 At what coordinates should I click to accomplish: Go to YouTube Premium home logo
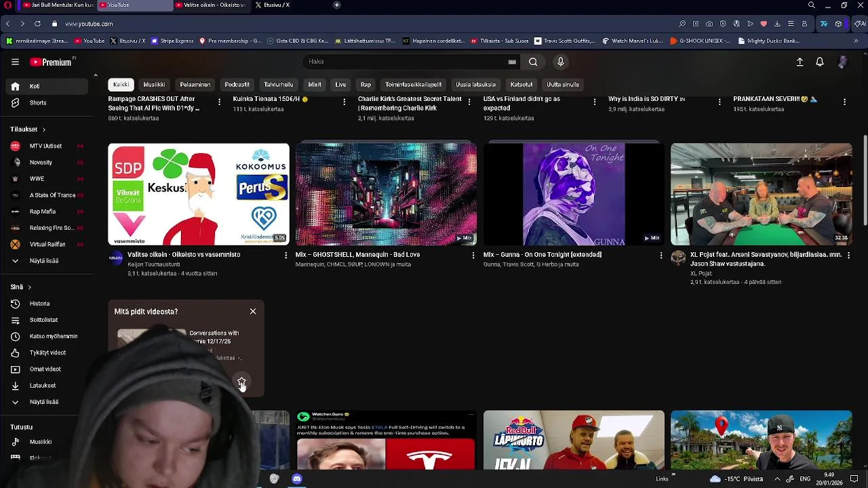tap(52, 62)
